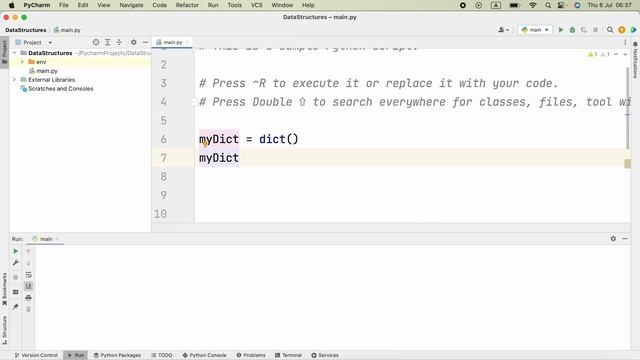The width and height of the screenshot is (640, 360).
Task: Open IDE updates orange icon
Action: (x=622, y=30)
